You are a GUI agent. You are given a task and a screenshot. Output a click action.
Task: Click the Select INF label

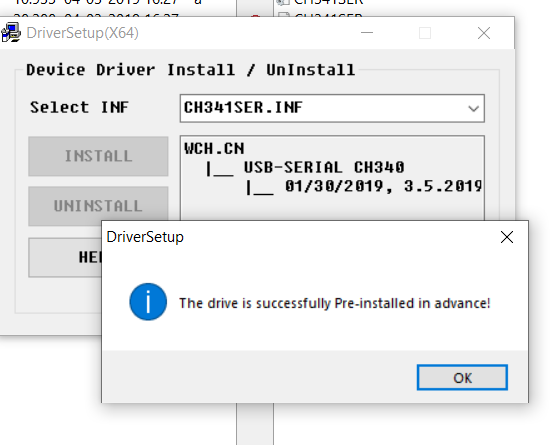[79, 107]
